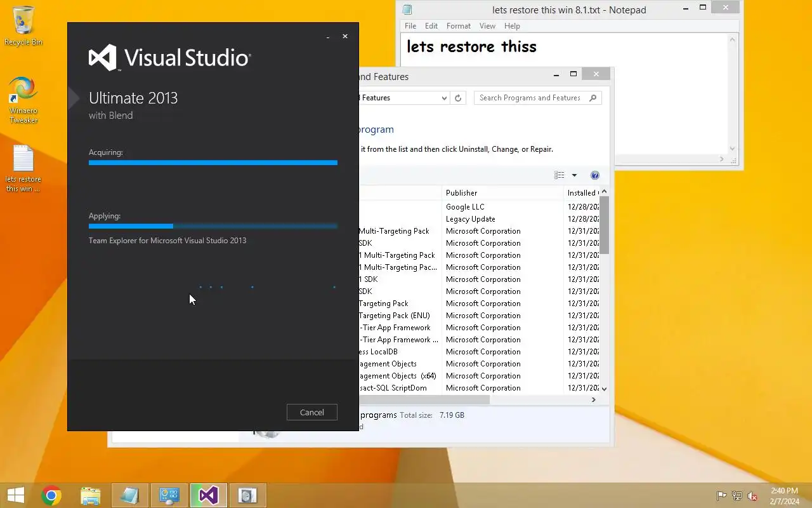Viewport: 812px width, 508px height.
Task: Select the 'ess LocalDB' row
Action: (479, 352)
